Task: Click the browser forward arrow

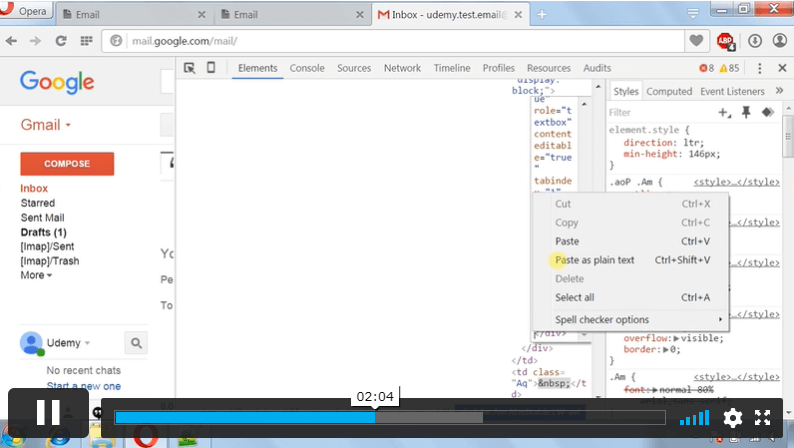Action: (35, 41)
